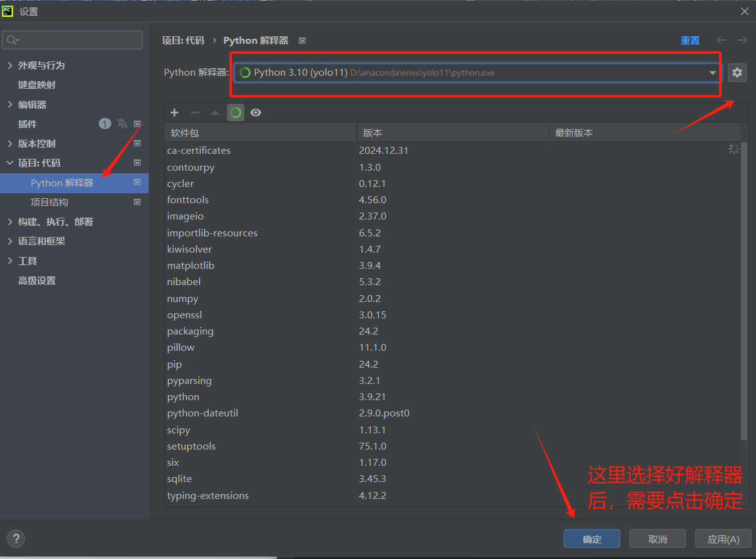
Task: Select the ca-certificates package row
Action: [452, 151]
